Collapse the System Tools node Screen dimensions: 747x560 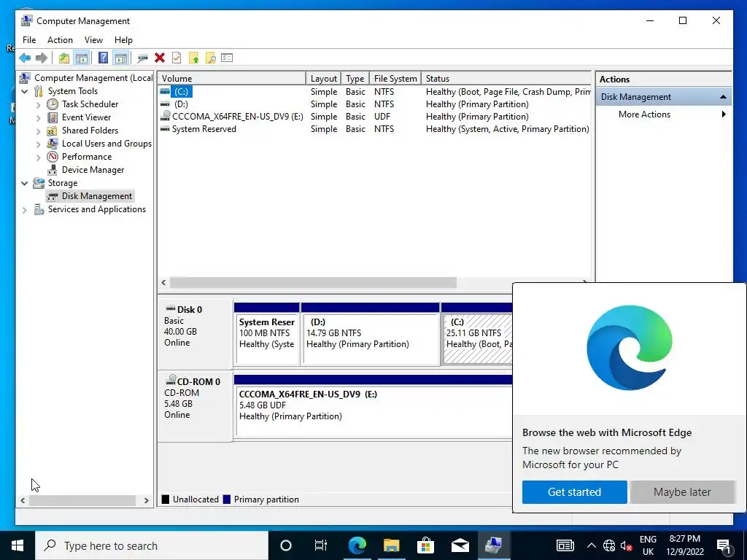[x=25, y=91]
